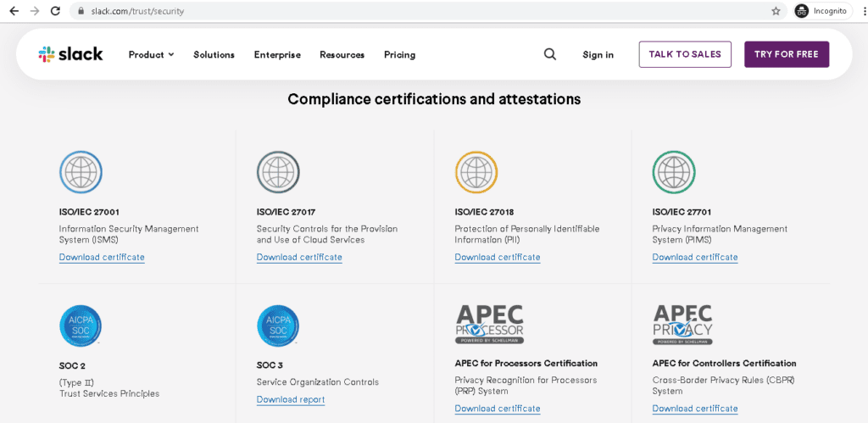
Task: Reload the page with refresh icon
Action: pos(55,11)
